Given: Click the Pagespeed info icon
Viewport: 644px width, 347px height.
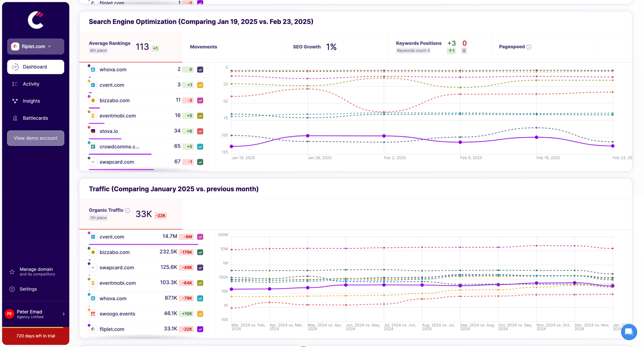Looking at the screenshot, I should tap(529, 47).
